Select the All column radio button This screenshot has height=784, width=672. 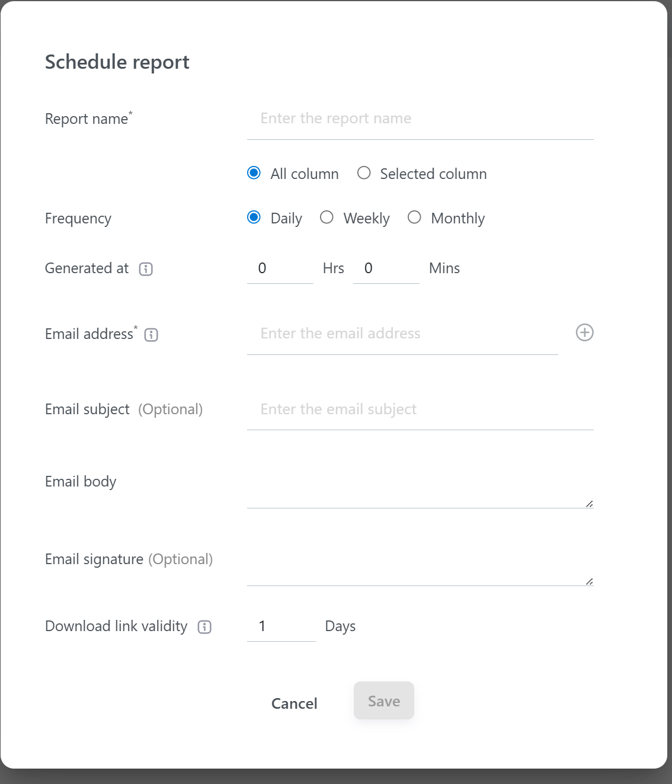coord(254,173)
